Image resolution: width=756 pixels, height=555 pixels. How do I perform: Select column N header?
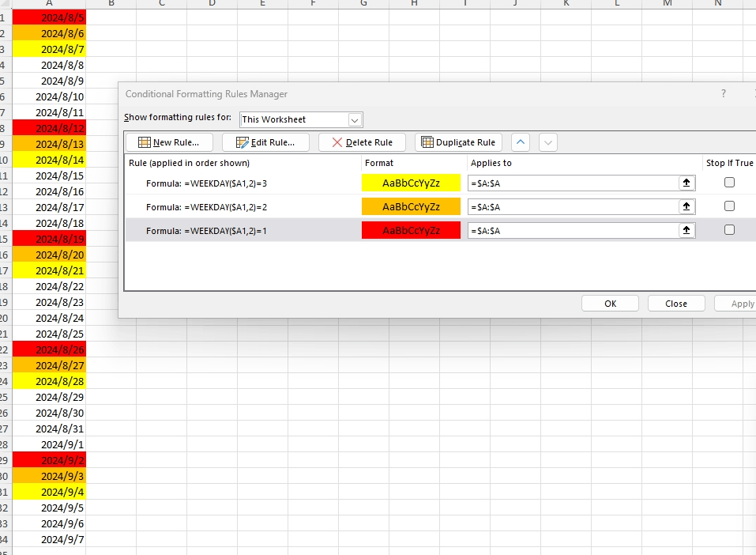click(x=718, y=4)
